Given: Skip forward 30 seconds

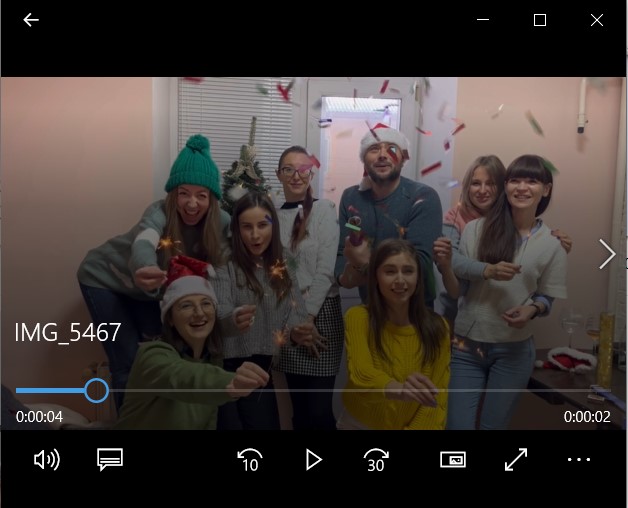Looking at the screenshot, I should [376, 460].
